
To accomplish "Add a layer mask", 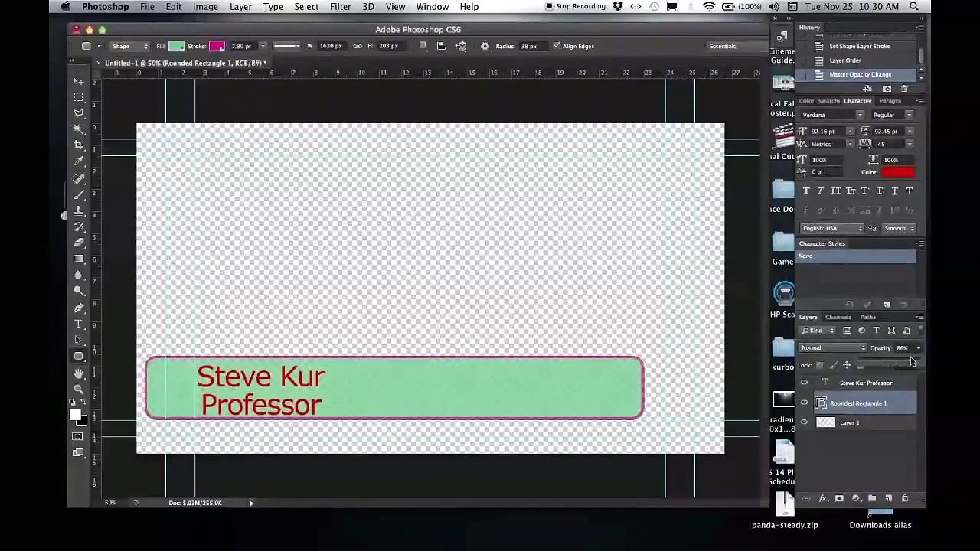I will 839,499.
